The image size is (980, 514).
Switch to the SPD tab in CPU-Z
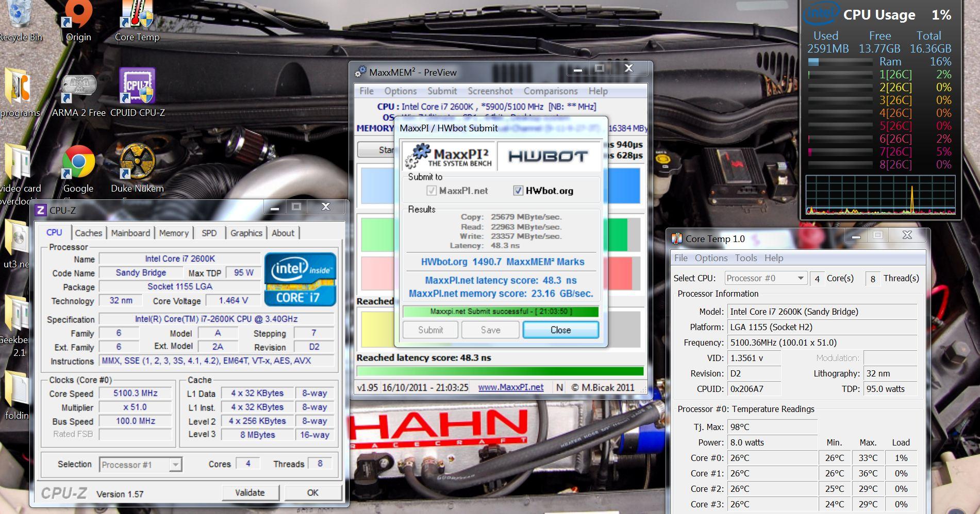coord(209,233)
